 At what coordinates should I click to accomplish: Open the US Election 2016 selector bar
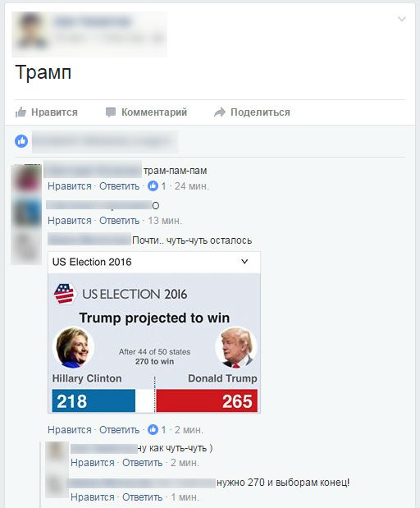click(154, 262)
